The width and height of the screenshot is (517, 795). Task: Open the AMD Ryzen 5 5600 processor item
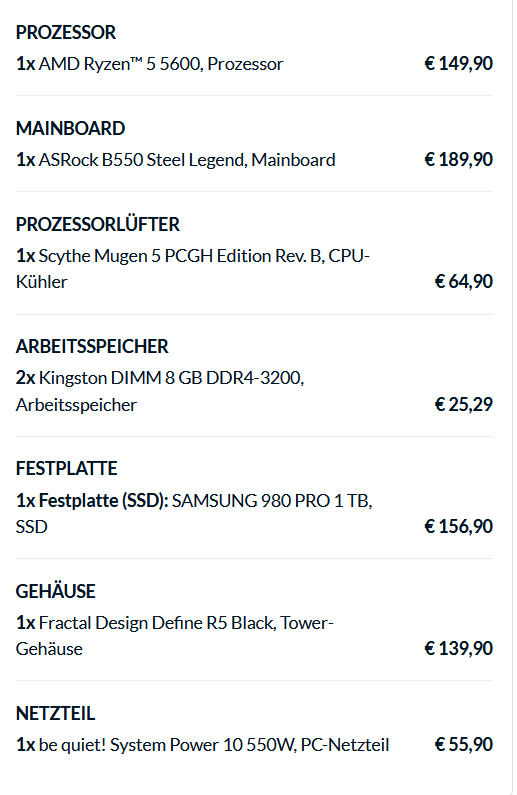point(150,64)
